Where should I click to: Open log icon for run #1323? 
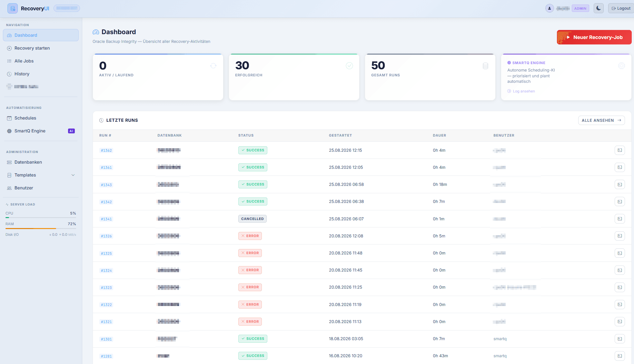pyautogui.click(x=619, y=287)
